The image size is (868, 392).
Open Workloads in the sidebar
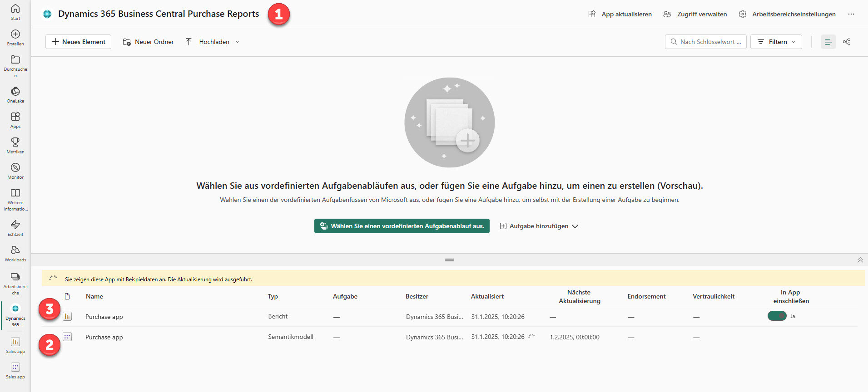point(15,253)
